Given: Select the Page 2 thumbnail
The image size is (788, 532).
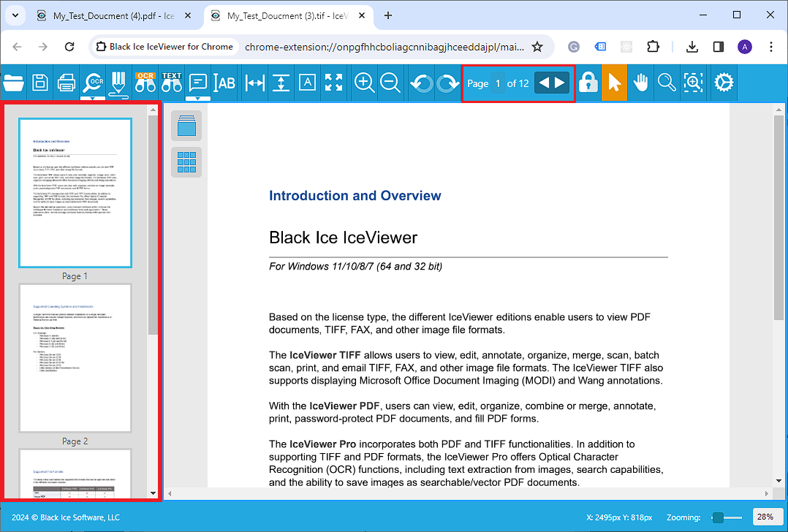Looking at the screenshot, I should 75,358.
